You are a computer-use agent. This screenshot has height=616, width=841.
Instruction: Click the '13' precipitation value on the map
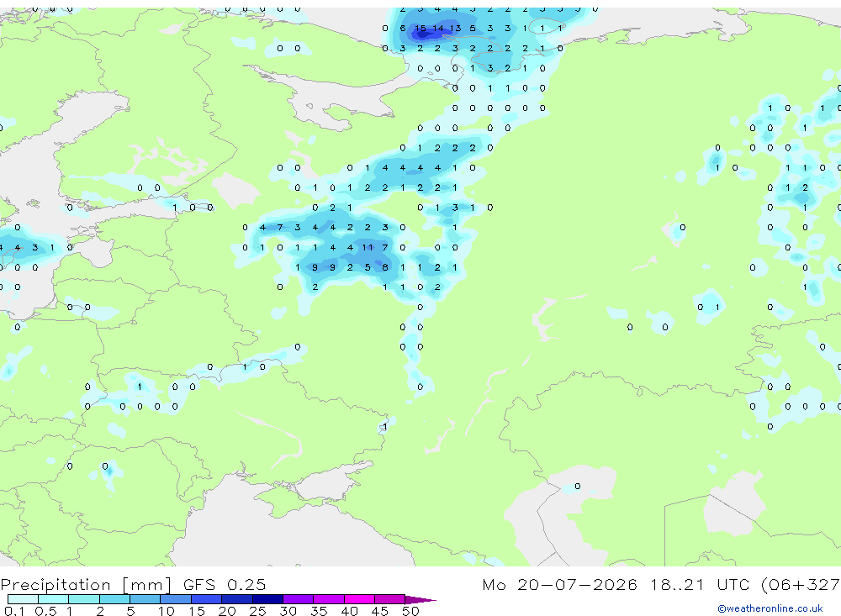(x=455, y=29)
